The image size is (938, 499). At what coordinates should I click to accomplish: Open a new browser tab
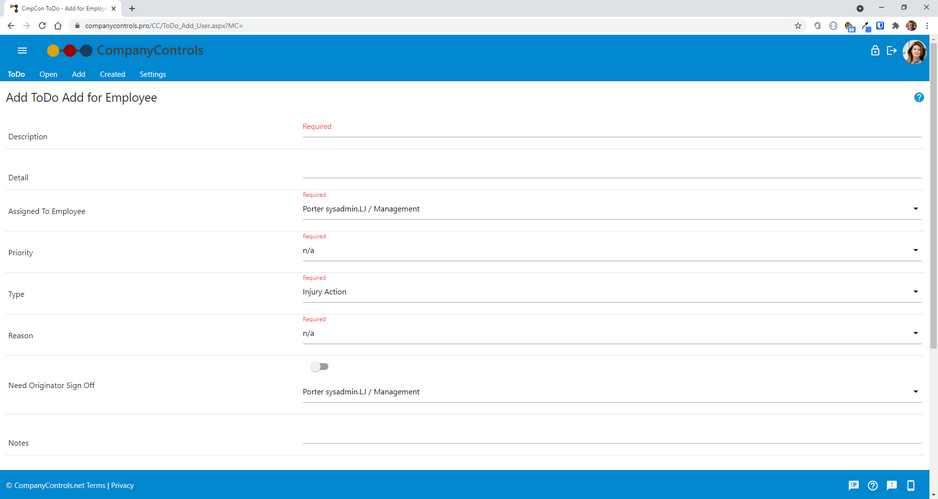pyautogui.click(x=132, y=8)
